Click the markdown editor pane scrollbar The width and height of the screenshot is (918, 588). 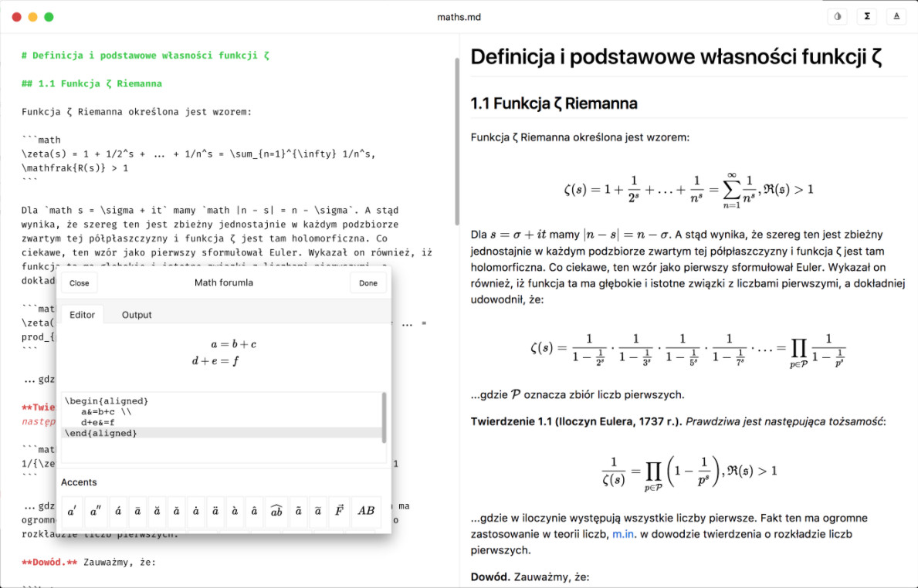click(x=456, y=141)
